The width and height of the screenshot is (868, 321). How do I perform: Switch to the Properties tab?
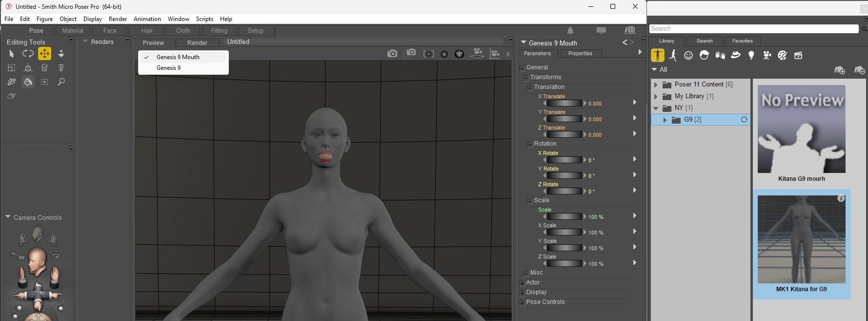pos(580,54)
